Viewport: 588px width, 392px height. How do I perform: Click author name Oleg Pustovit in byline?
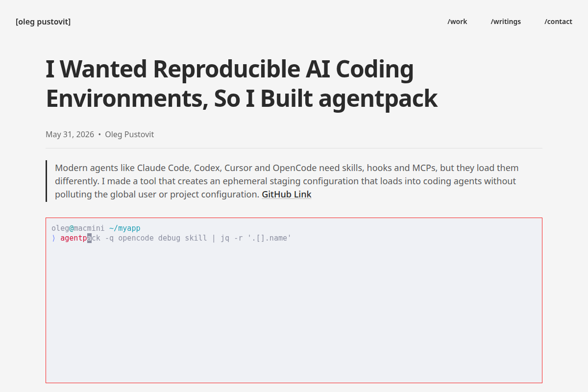129,134
